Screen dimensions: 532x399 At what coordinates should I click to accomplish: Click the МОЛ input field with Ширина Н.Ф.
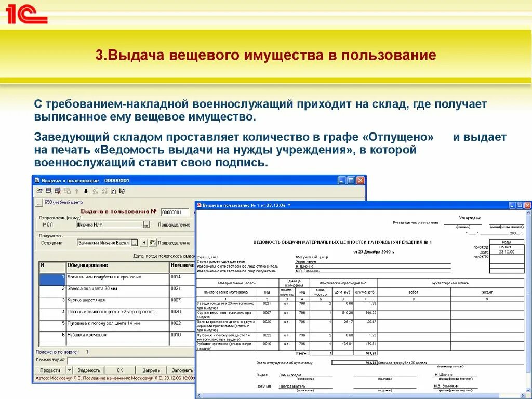click(x=109, y=224)
